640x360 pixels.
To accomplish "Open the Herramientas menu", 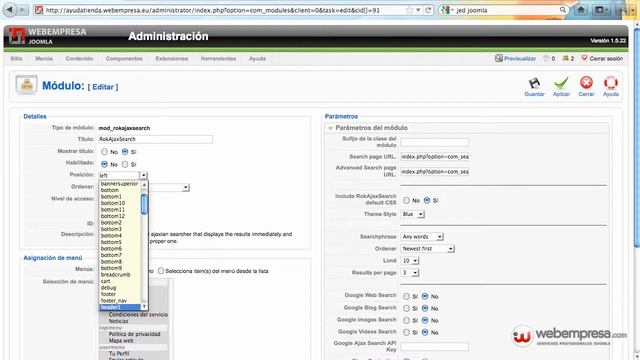I will pos(218,59).
